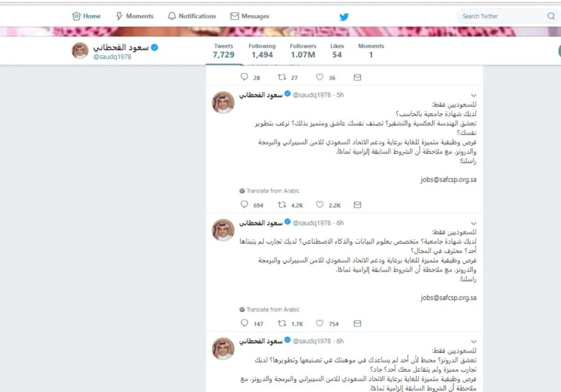561x392 pixels.
Task: View the Followers 1.07M tab
Action: tap(302, 51)
